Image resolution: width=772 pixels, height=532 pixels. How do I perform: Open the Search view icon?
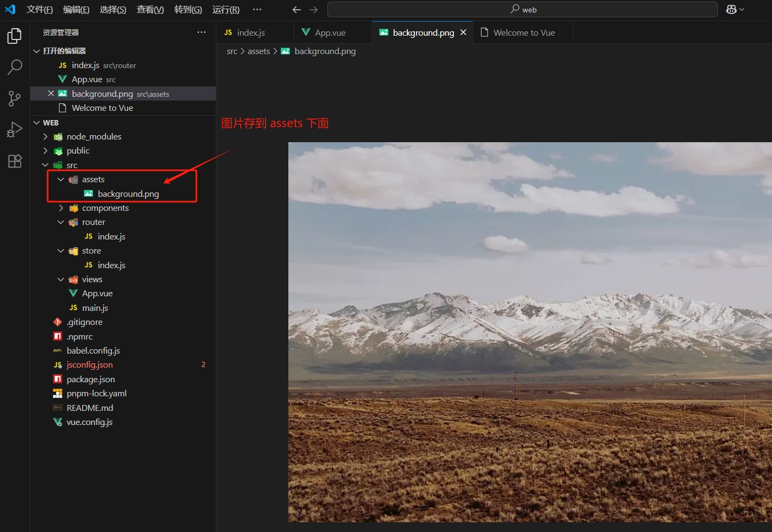click(x=15, y=67)
